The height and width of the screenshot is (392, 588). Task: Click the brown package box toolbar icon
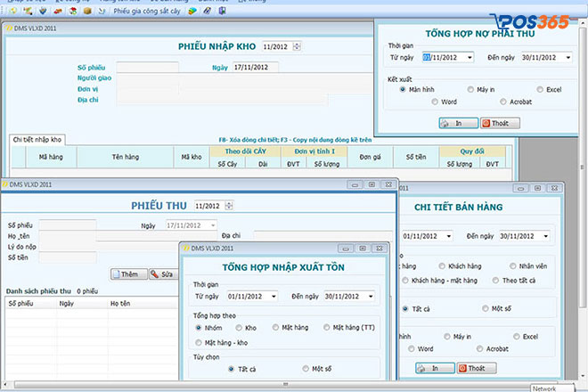tap(87, 12)
